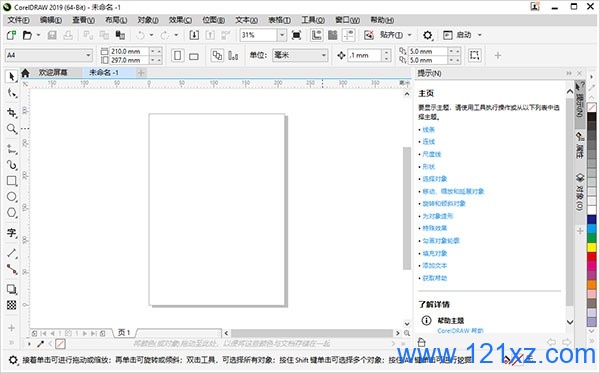600x373 pixels.
Task: Pick the yellow swatch in color palette
Action: [592, 248]
